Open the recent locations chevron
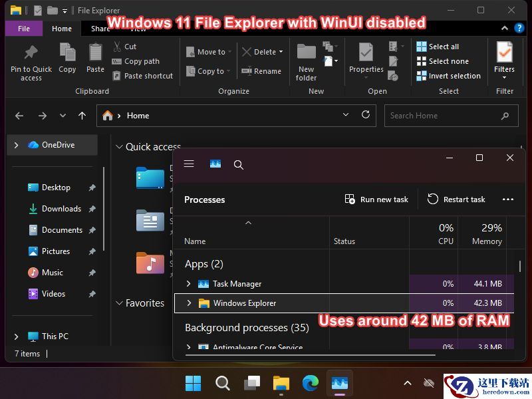532x399 pixels. click(63, 115)
